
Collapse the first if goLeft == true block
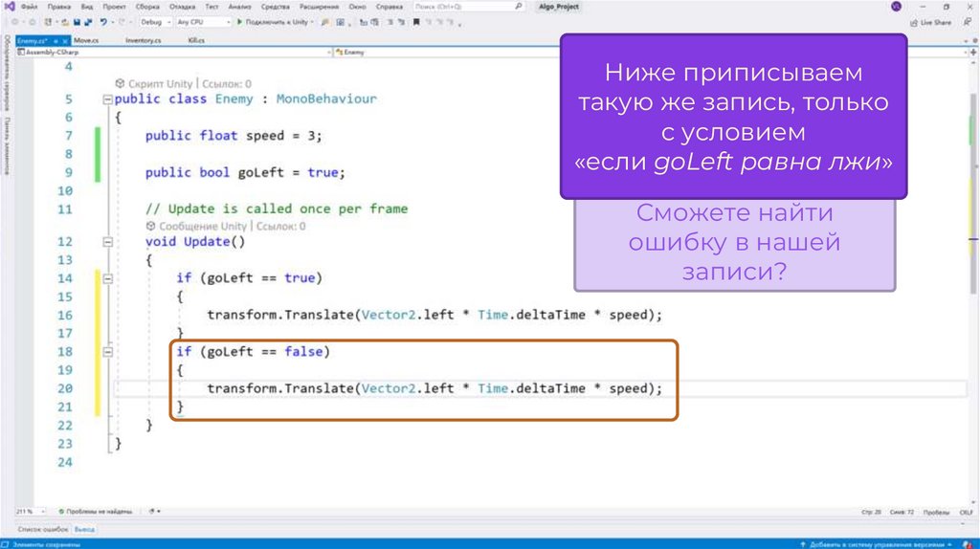click(x=106, y=278)
